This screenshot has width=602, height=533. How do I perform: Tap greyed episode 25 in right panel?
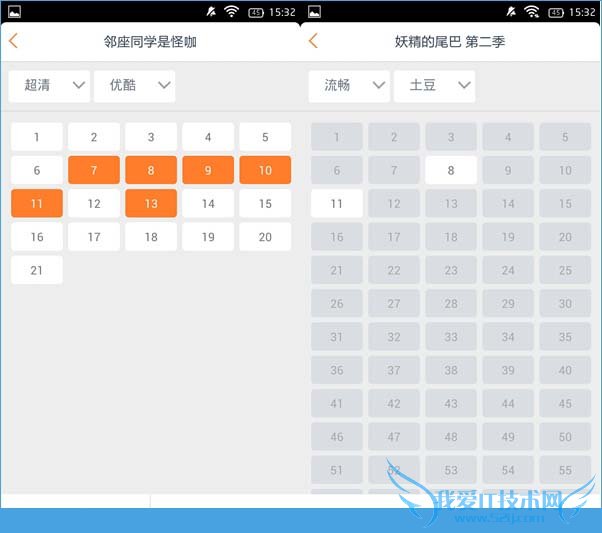[x=565, y=270]
